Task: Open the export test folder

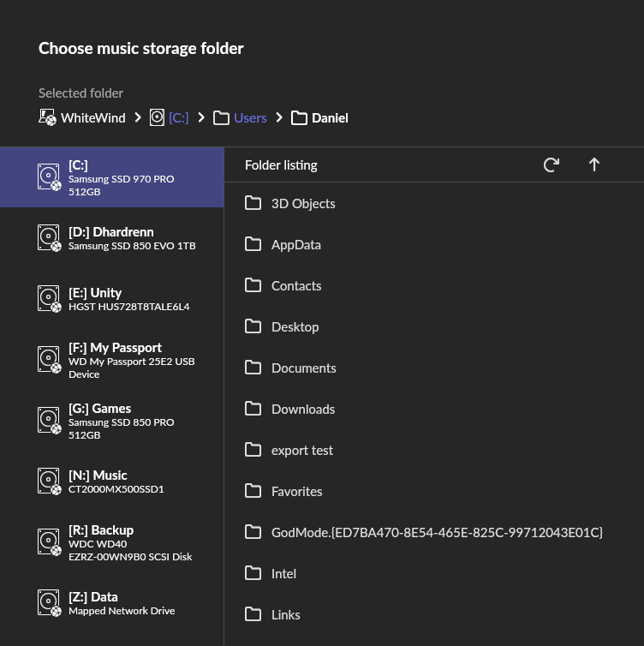Action: coord(301,451)
